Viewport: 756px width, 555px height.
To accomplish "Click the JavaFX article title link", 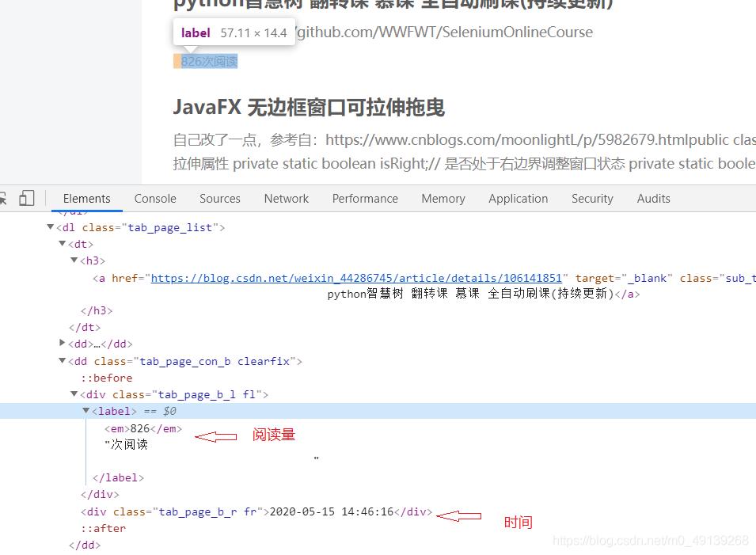I will (309, 106).
